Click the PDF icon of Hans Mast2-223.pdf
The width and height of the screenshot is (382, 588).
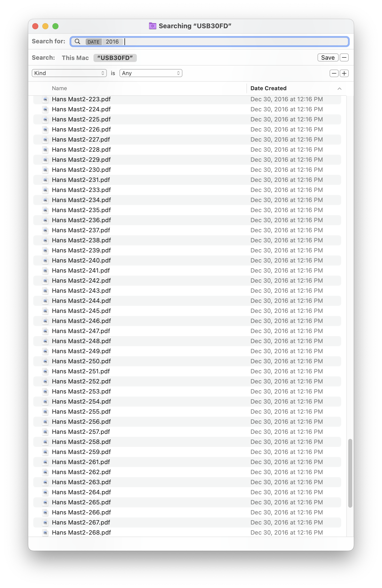pyautogui.click(x=45, y=99)
